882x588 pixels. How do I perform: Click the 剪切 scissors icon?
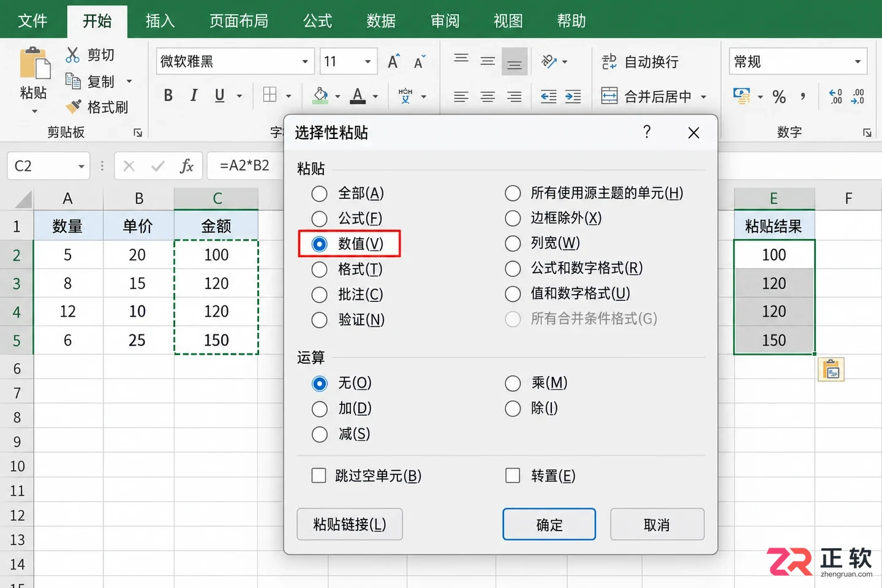(72, 55)
